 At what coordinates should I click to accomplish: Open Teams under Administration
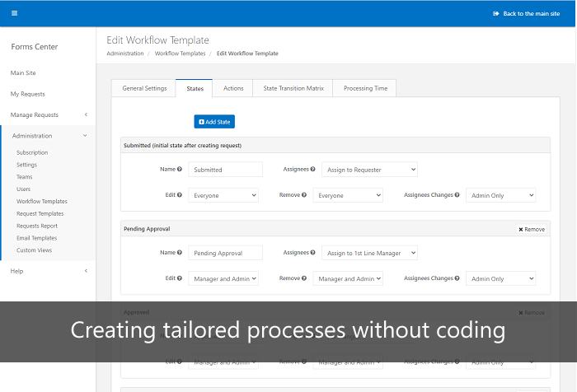tap(24, 176)
